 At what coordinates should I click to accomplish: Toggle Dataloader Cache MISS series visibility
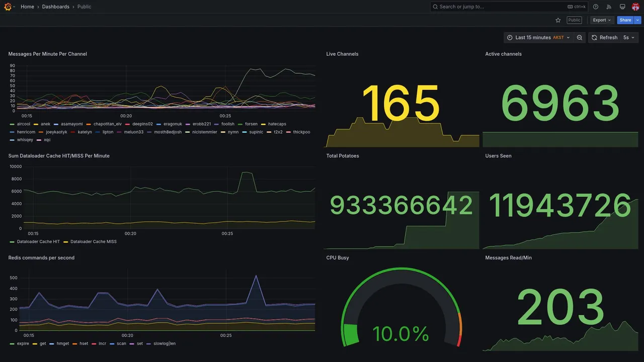tap(94, 242)
